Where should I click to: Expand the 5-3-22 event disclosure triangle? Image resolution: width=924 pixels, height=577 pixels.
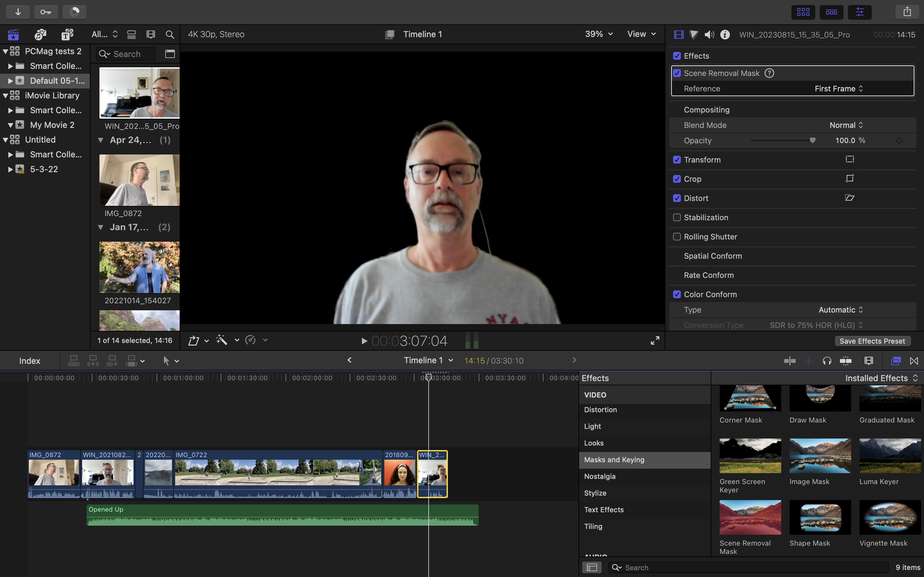click(x=10, y=170)
